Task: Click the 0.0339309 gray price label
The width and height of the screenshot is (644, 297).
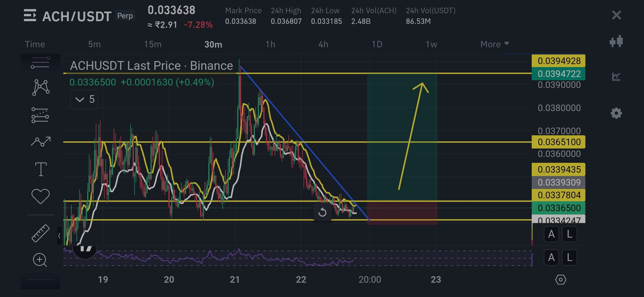Action: click(558, 182)
